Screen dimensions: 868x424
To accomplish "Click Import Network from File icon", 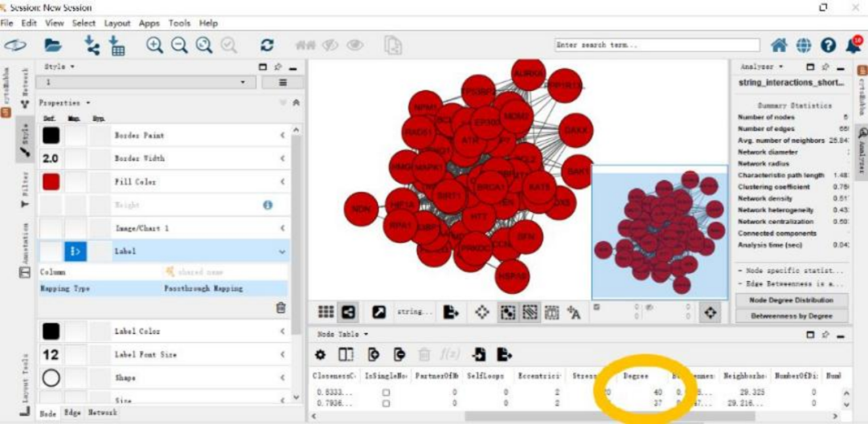I will (x=92, y=45).
